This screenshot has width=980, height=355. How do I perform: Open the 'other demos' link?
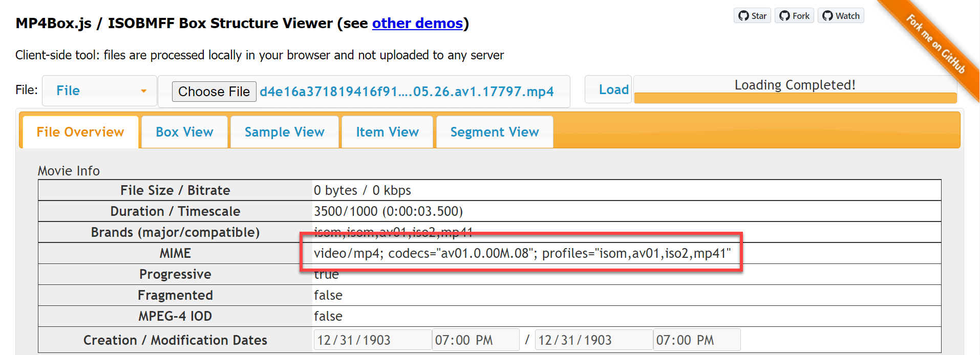click(417, 24)
